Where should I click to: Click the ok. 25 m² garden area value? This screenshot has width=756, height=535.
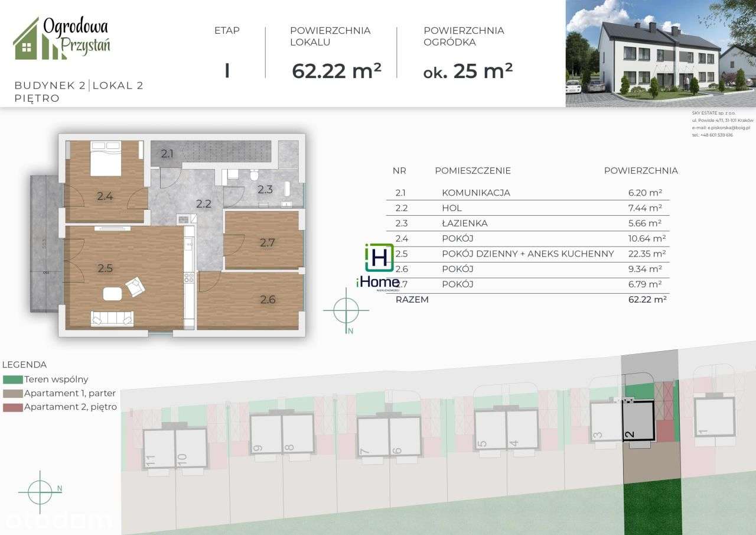(x=468, y=71)
